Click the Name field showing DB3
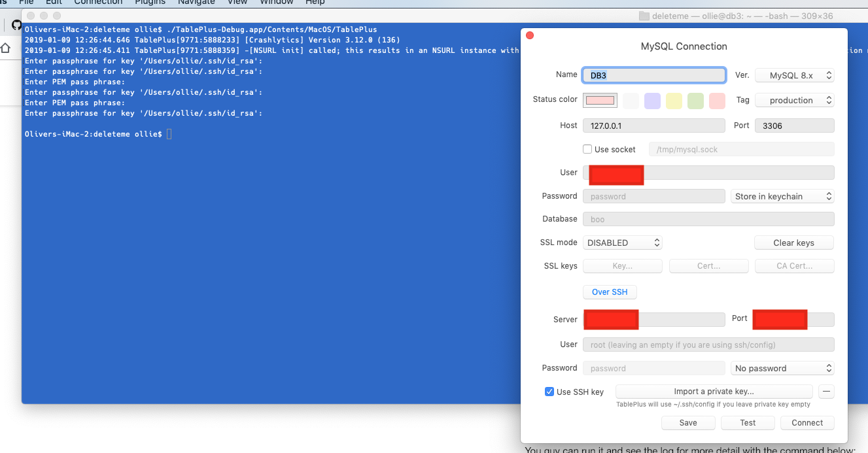868x453 pixels. coord(653,75)
